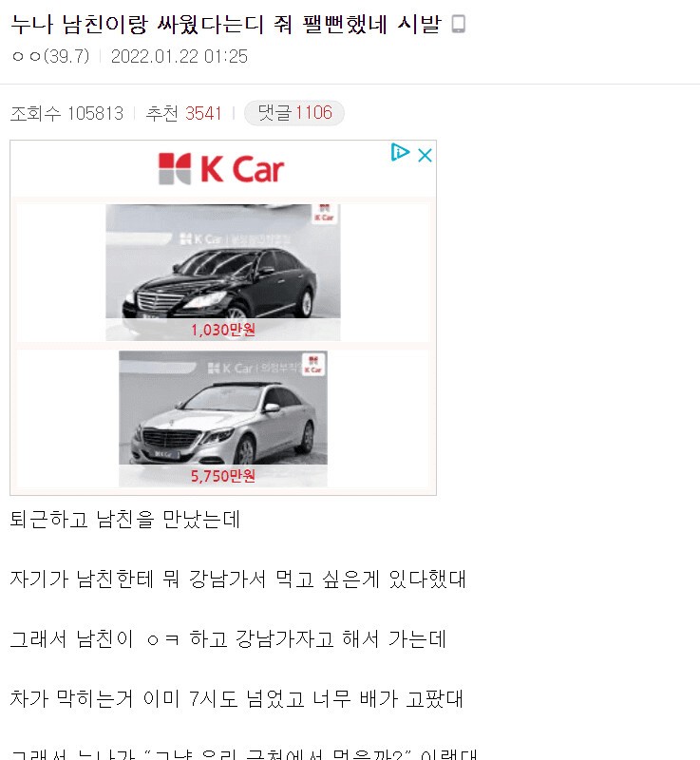Click the line 퇴근하고 남친을 만났는데
This screenshot has width=700, height=760.
coord(125,519)
